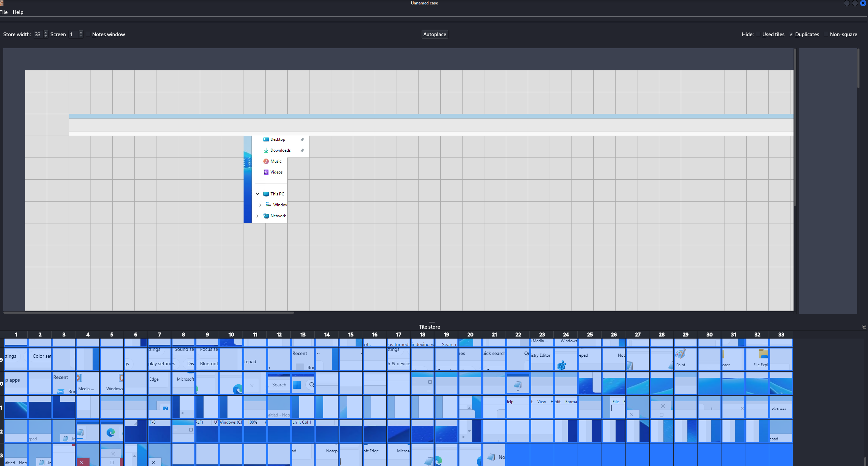Viewport: 868px width, 466px height.
Task: Click the Videos icon on the canvas
Action: coord(266,172)
